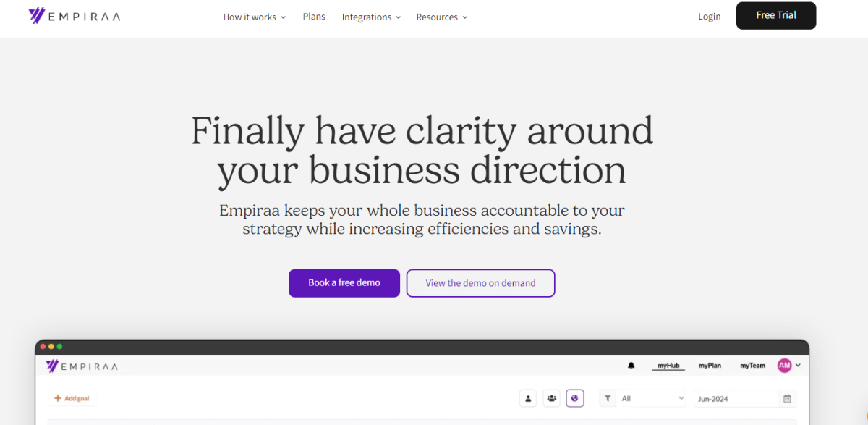Open the All filter dropdown
The width and height of the screenshot is (868, 425).
tap(652, 398)
